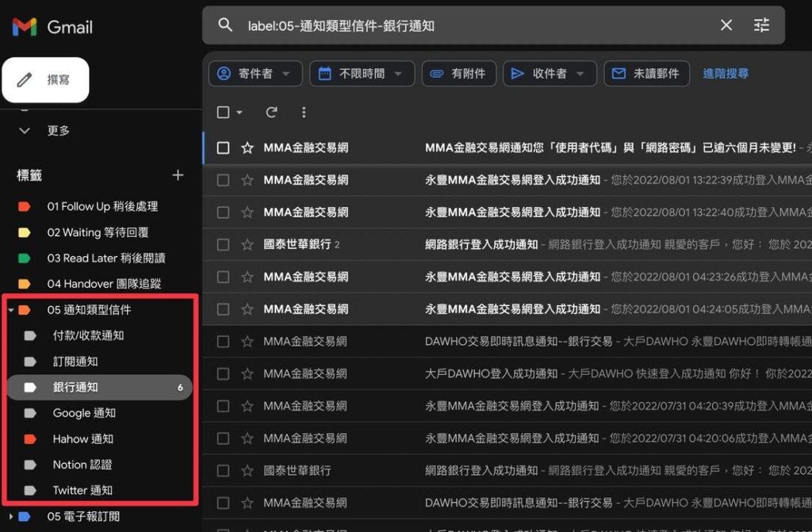Image resolution: width=812 pixels, height=532 pixels.
Task: Toggle the 有附件 filter chip
Action: (459, 74)
